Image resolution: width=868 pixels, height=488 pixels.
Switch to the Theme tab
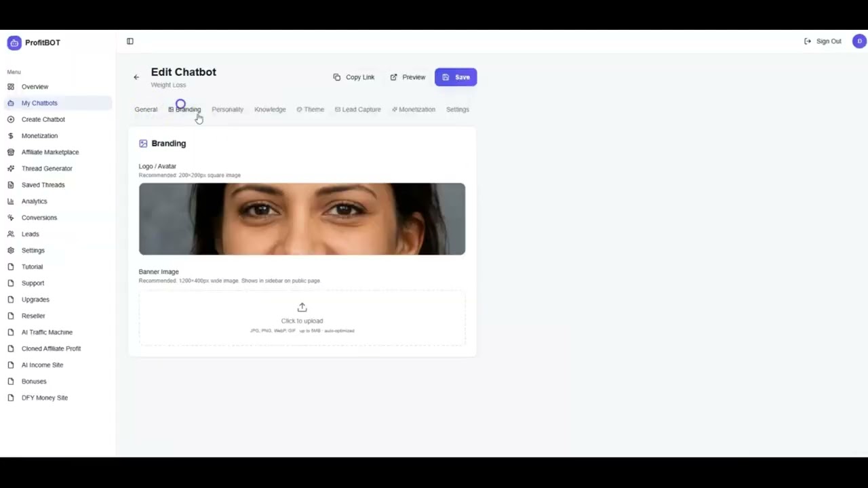311,109
